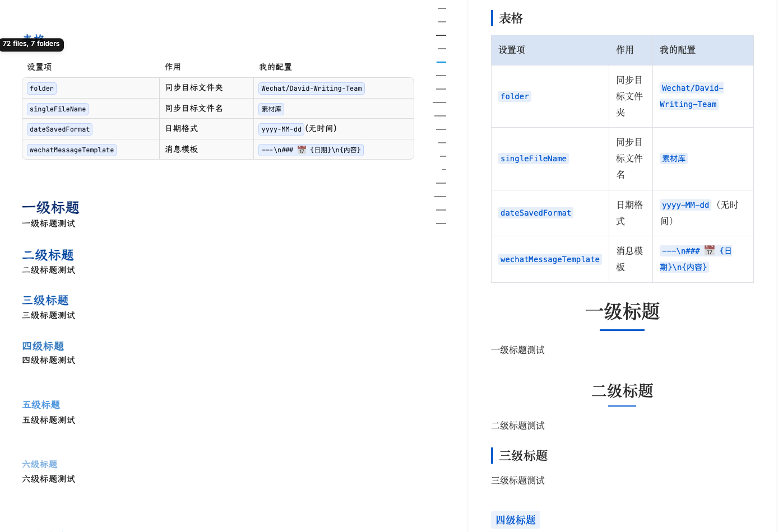
Task: Click the folder inline code badge
Action: coord(41,88)
